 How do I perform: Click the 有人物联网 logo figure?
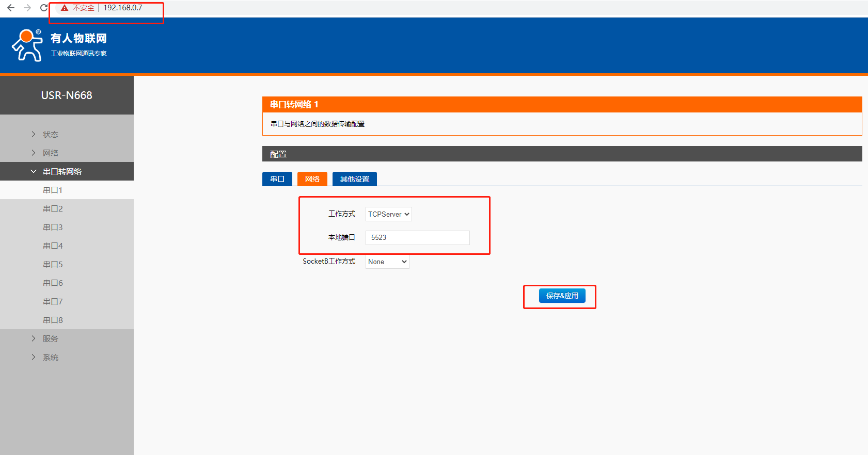pyautogui.click(x=27, y=45)
